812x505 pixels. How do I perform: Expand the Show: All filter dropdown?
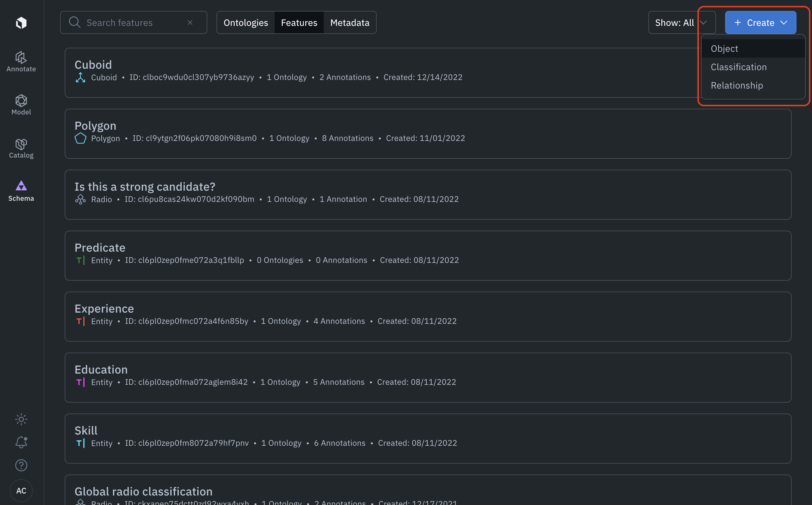pyautogui.click(x=681, y=22)
